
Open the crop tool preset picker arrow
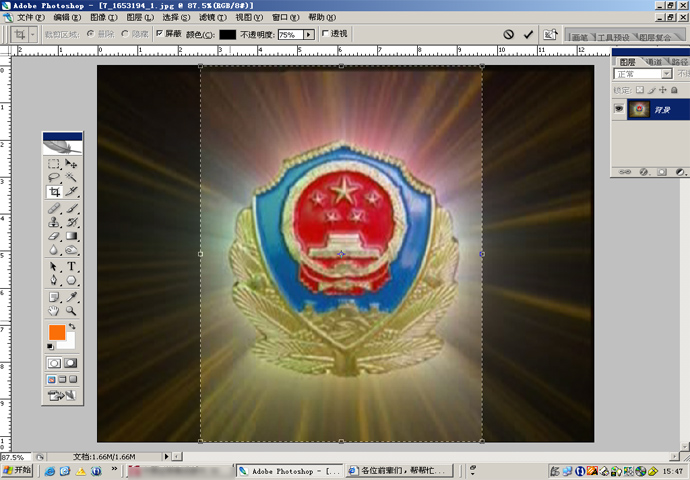click(x=32, y=34)
